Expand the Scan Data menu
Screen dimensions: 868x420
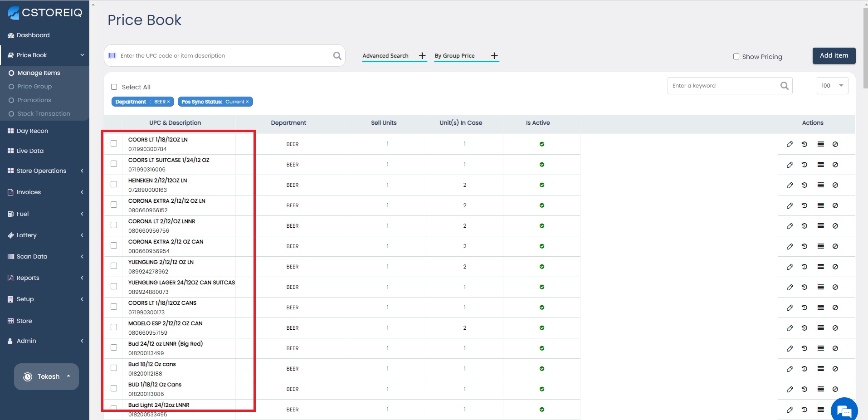[x=44, y=257]
